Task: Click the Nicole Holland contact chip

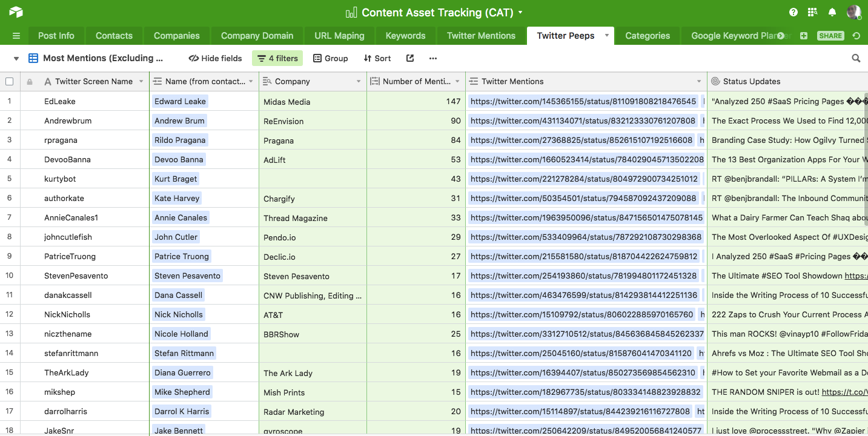Action: pyautogui.click(x=181, y=334)
